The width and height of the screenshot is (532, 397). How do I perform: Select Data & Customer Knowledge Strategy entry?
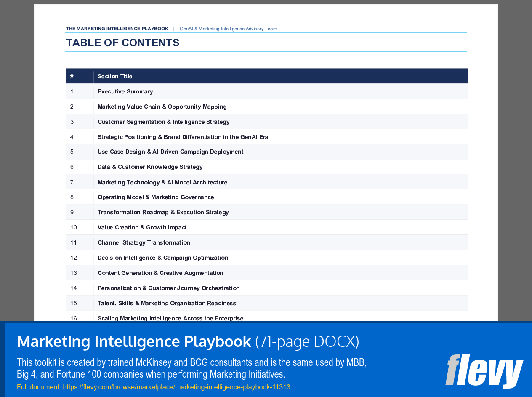click(x=150, y=167)
